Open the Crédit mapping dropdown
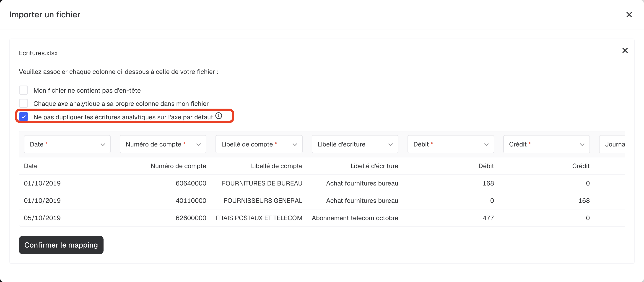Image resolution: width=644 pixels, height=282 pixels. point(546,144)
